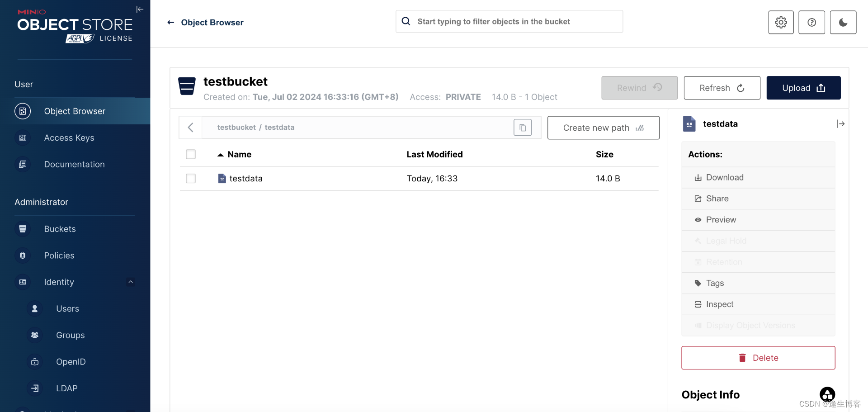Sort by Size column header
The height and width of the screenshot is (412, 868).
point(604,154)
